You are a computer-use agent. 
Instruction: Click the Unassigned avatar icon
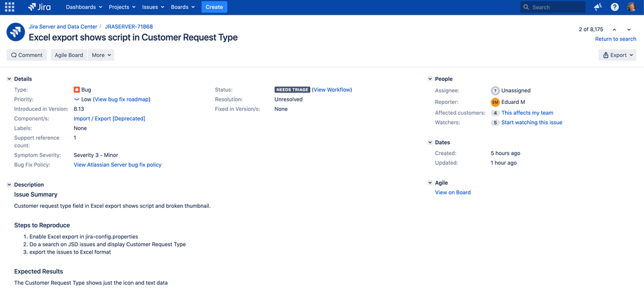495,90
